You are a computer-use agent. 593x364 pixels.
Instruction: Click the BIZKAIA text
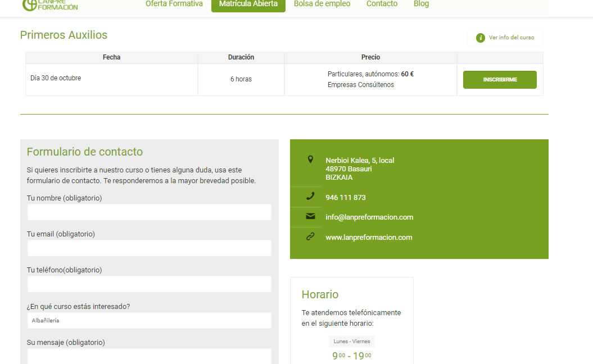point(339,178)
